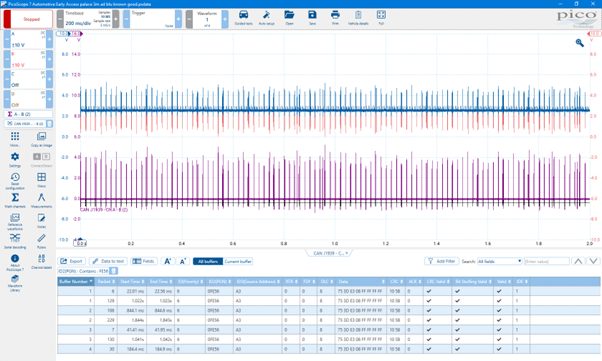Click the Data column header

360,282
